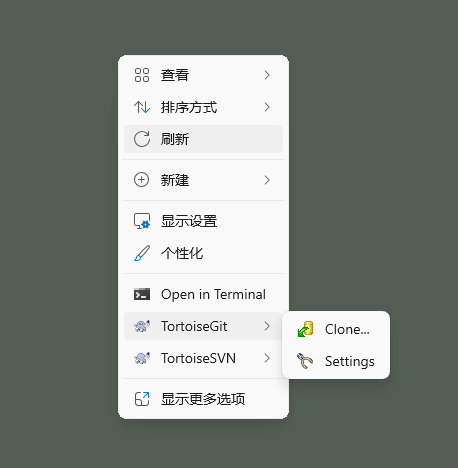Click the Settings pliers icon

tap(305, 361)
